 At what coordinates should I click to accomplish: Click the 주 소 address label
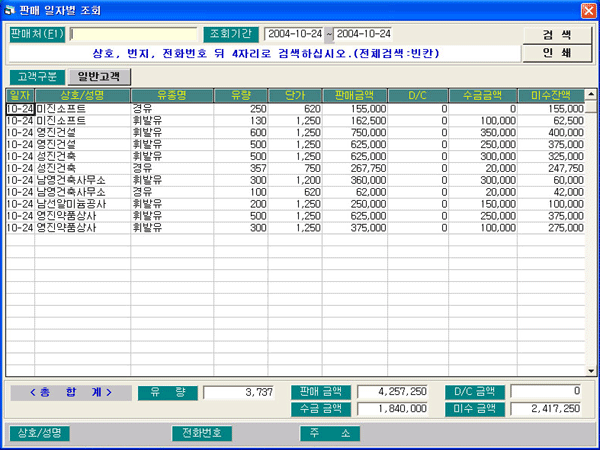coord(330,433)
